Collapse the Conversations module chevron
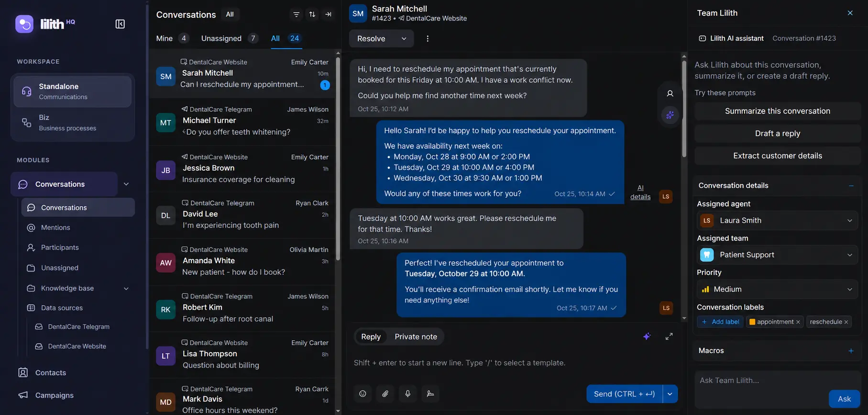Viewport: 868px width, 415px height. pos(126,184)
